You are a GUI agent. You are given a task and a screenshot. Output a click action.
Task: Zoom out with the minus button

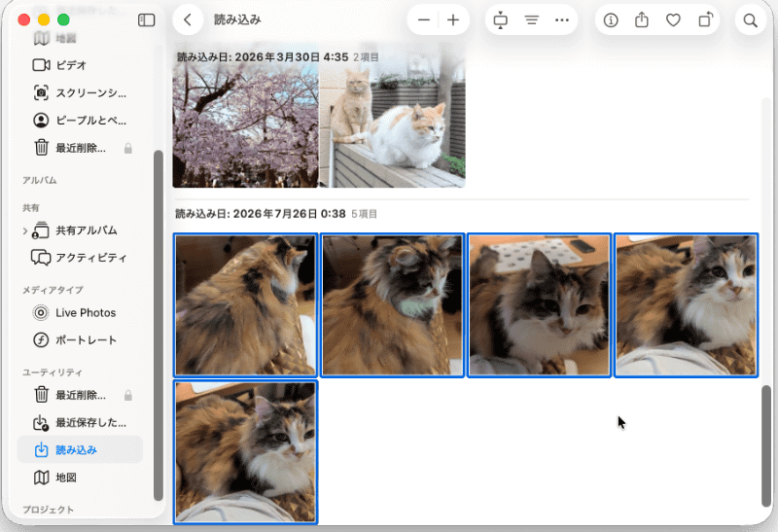tap(424, 19)
